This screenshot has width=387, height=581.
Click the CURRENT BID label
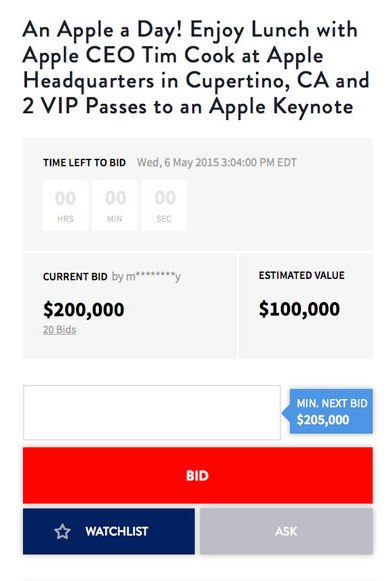click(x=75, y=277)
